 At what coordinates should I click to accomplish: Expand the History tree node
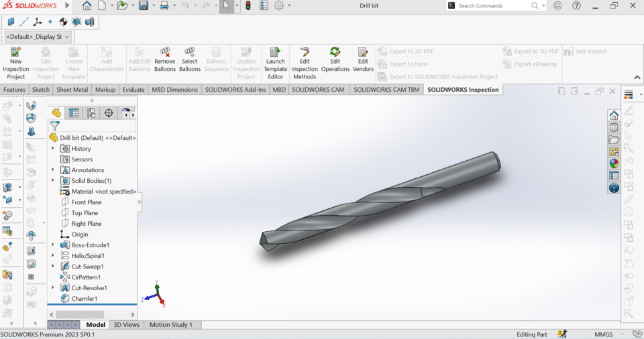(x=53, y=148)
